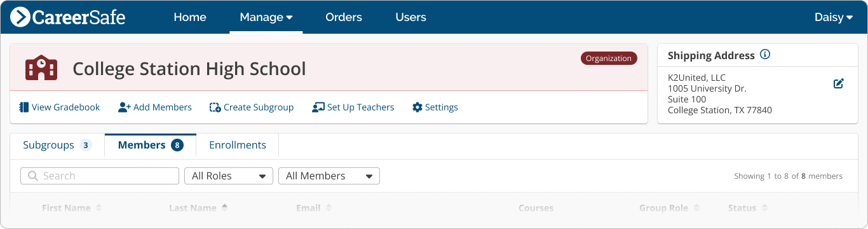Click the Create Subgroup icon
This screenshot has width=868, height=229.
tap(215, 108)
